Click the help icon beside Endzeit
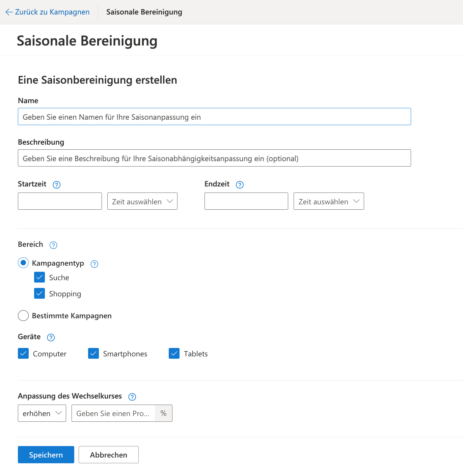The width and height of the screenshot is (463, 470). [240, 185]
